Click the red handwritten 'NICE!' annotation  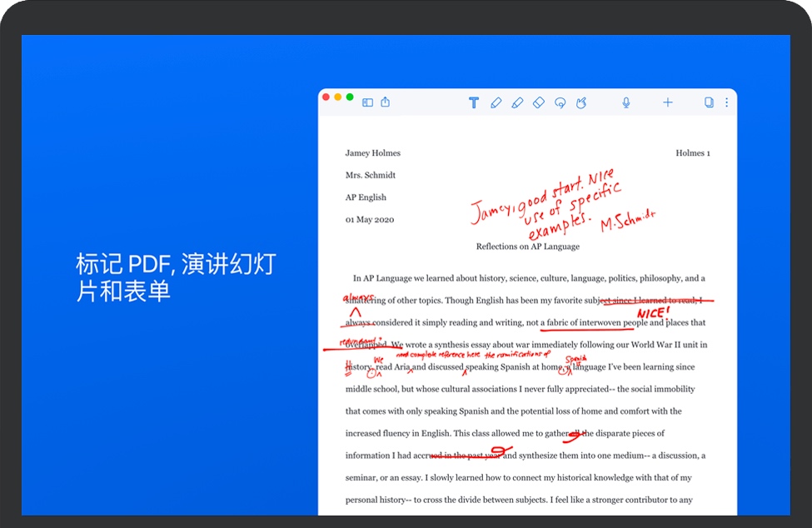coord(652,312)
